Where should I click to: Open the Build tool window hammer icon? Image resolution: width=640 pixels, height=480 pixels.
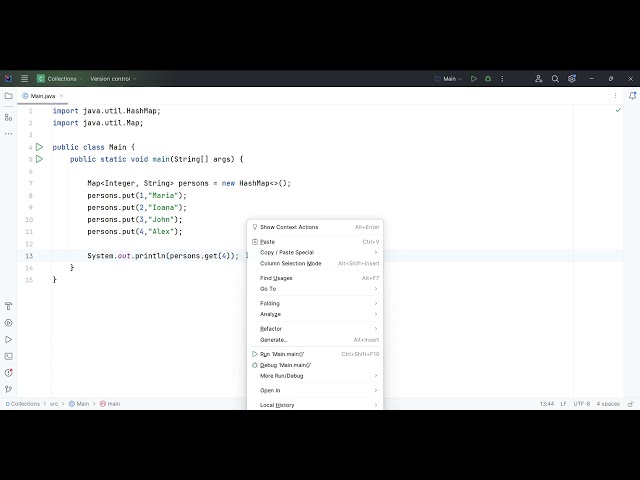pos(8,306)
